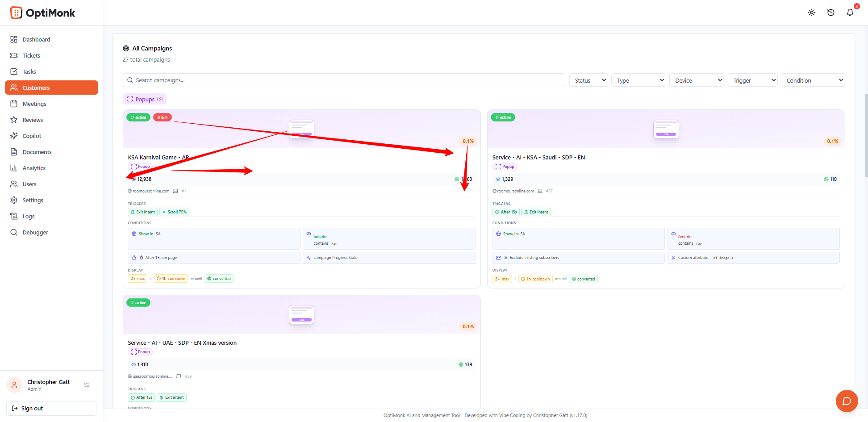Click views eye icon beside 1,329
Image resolution: width=868 pixels, height=422 pixels.
click(x=498, y=179)
